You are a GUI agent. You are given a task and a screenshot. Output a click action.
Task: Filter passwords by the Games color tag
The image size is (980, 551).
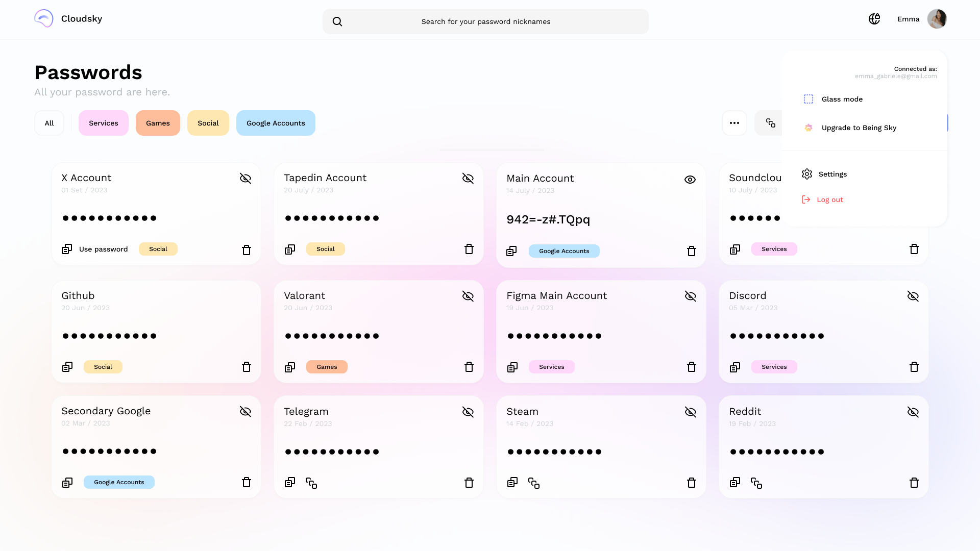pyautogui.click(x=158, y=123)
